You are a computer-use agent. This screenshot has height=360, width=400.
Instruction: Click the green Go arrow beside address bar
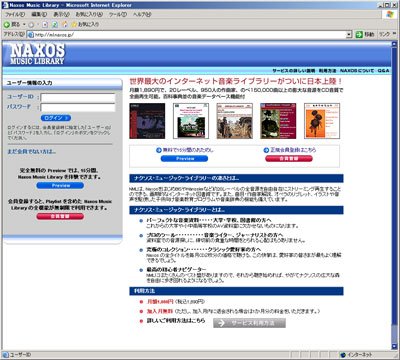pyautogui.click(x=359, y=34)
